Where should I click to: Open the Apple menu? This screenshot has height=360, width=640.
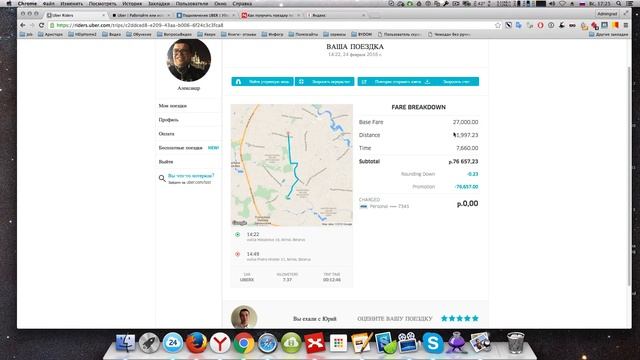point(9,3)
